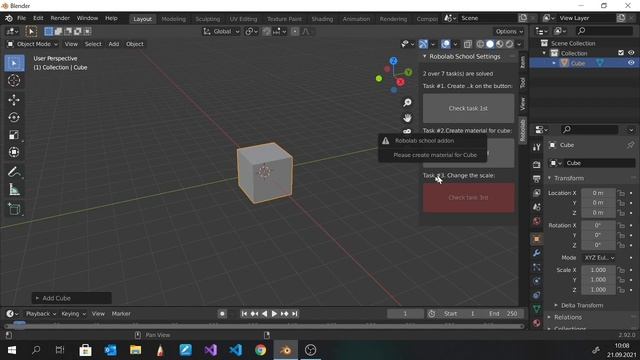Toggle lock on Scale X
640x360 pixels.
(621, 270)
